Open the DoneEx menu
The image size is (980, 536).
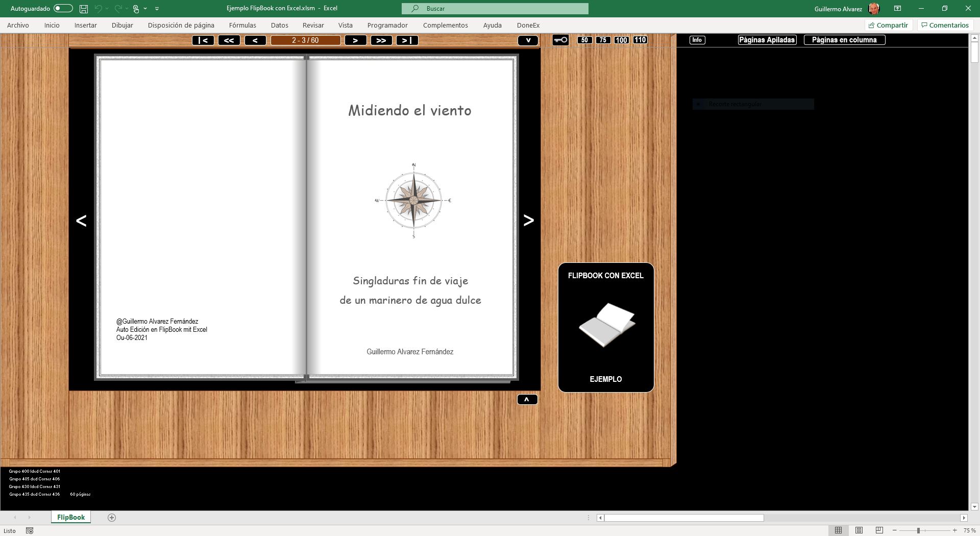click(x=528, y=25)
